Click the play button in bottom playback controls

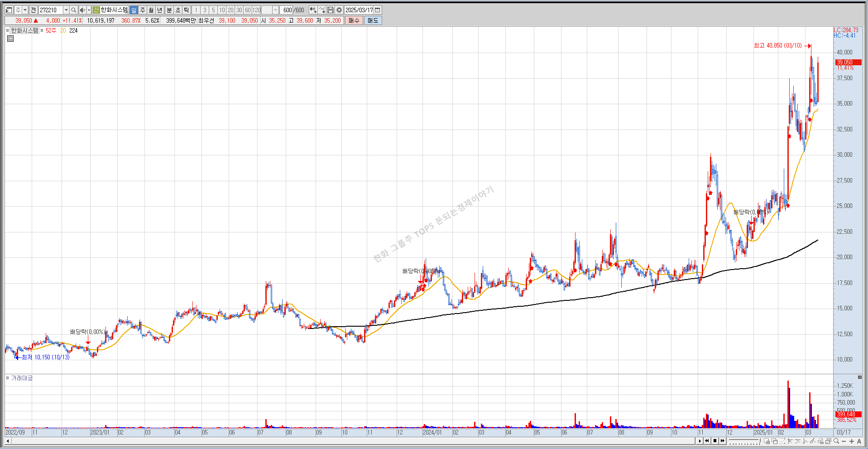[x=700, y=441]
